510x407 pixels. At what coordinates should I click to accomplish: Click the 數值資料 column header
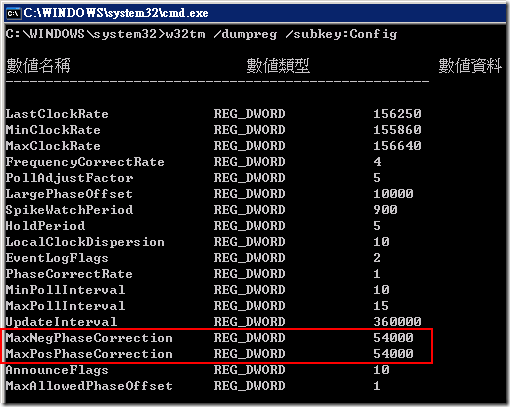click(x=470, y=65)
